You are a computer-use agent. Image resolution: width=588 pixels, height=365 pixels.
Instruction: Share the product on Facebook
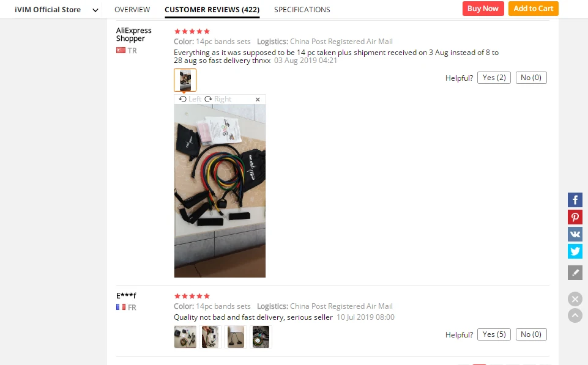[x=575, y=200]
